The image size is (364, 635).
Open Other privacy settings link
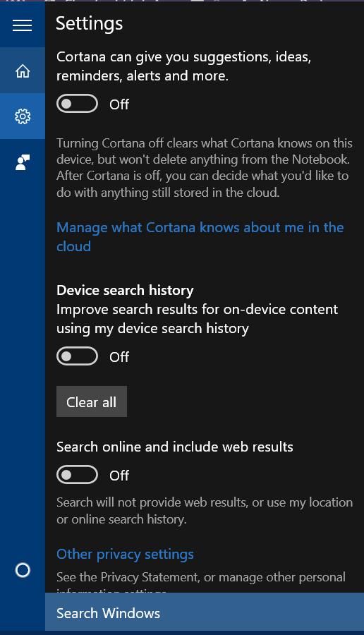click(125, 554)
